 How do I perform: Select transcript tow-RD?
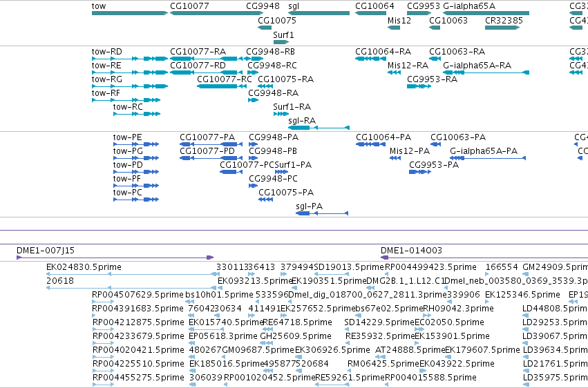(x=107, y=52)
